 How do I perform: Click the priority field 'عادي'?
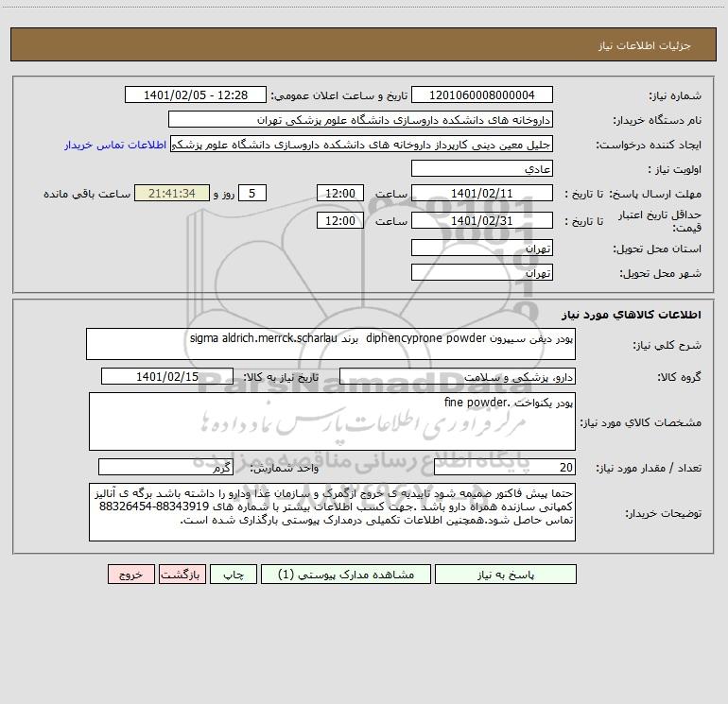pyautogui.click(x=482, y=168)
